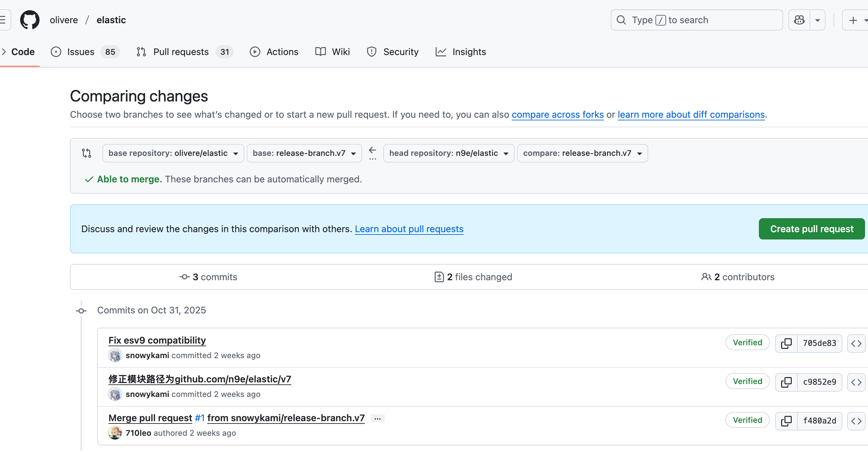Image resolution: width=868 pixels, height=457 pixels.
Task: Open the Copilot icon button
Action: click(x=799, y=20)
